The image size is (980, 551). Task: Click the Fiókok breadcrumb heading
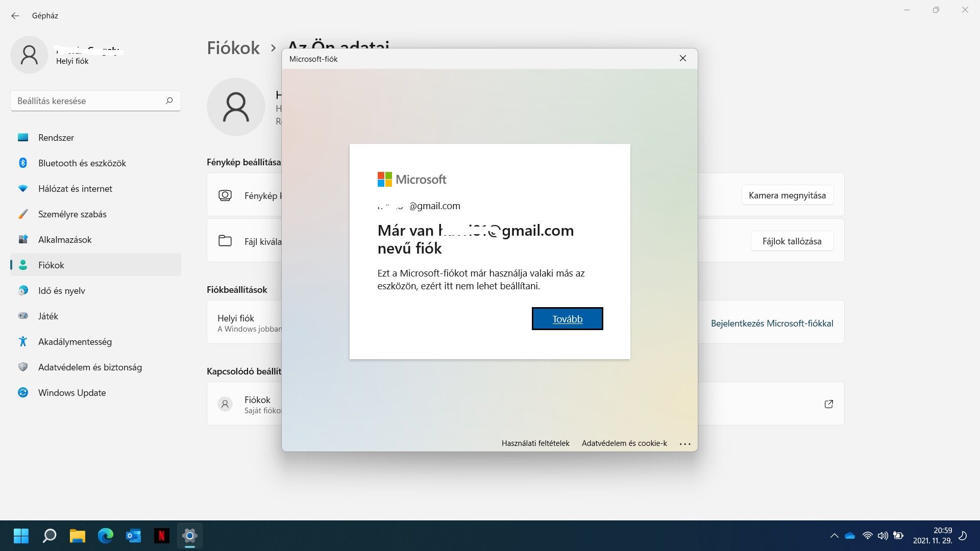[233, 48]
